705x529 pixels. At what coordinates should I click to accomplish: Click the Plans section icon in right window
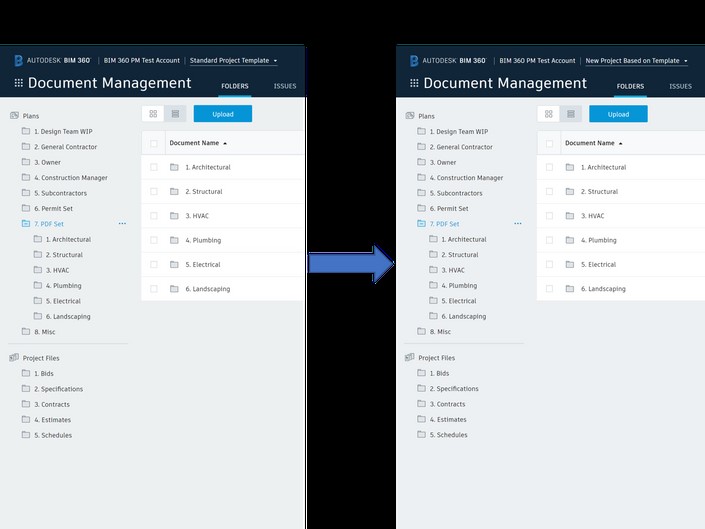click(410, 116)
